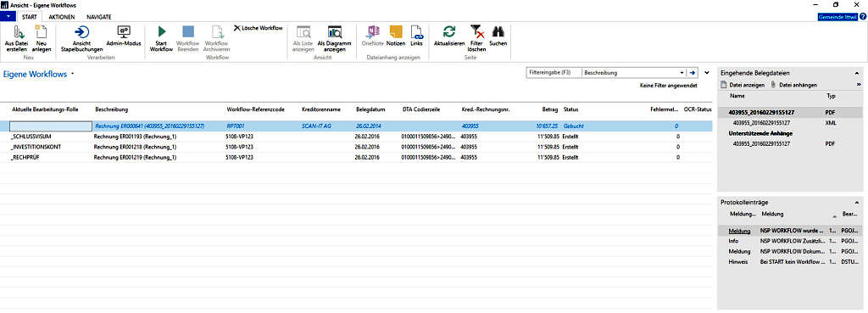Select the _SCHLUSSVISUM workflow row

(x=355, y=137)
